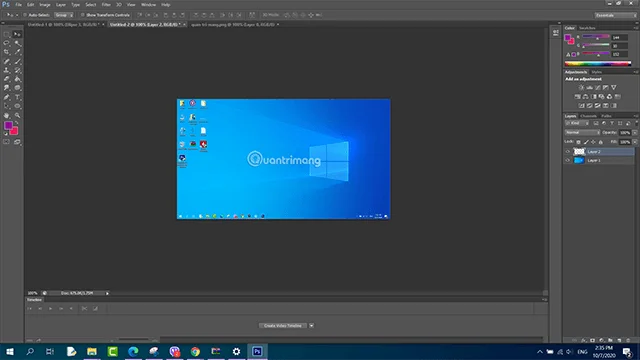Enable Show Transform Controls checkbox
Image resolution: width=640 pixels, height=360 pixels.
pos(82,15)
